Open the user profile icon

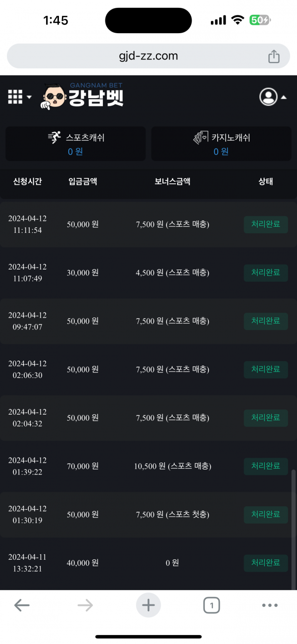coord(268,97)
